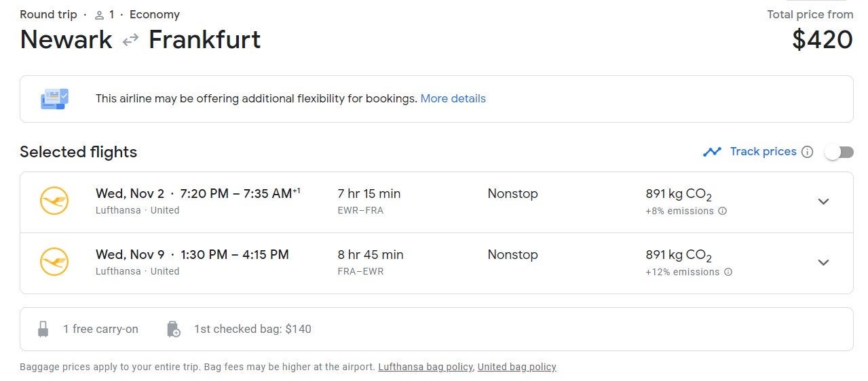Image resolution: width=868 pixels, height=381 pixels.
Task: Open More details about booking flexibility
Action: pos(453,98)
